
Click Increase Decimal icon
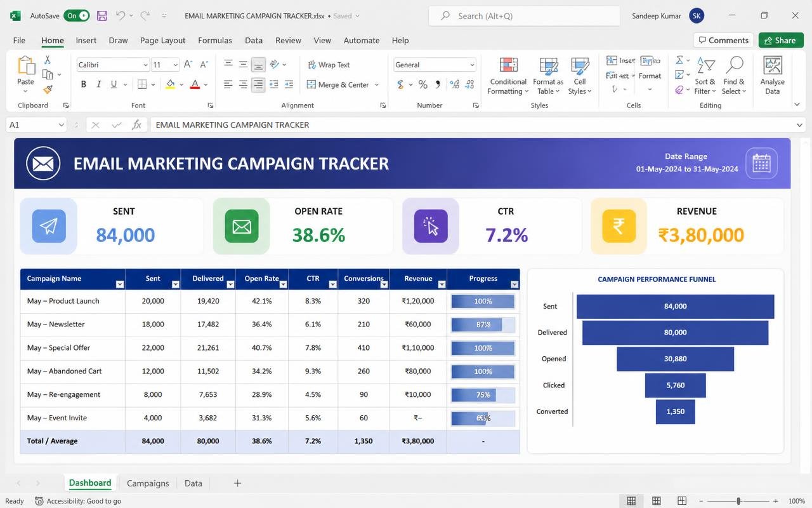pos(455,84)
